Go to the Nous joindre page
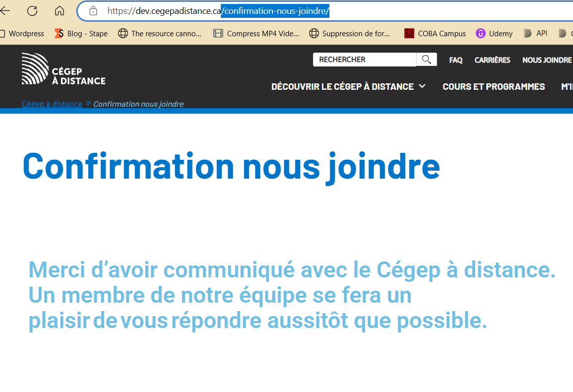This screenshot has width=573, height=392. (x=547, y=60)
